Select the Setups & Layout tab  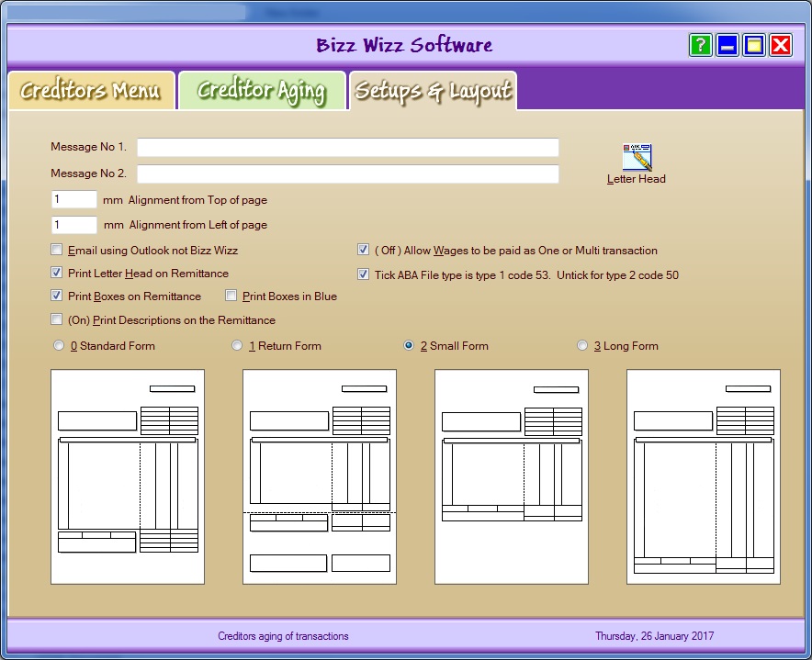click(433, 91)
